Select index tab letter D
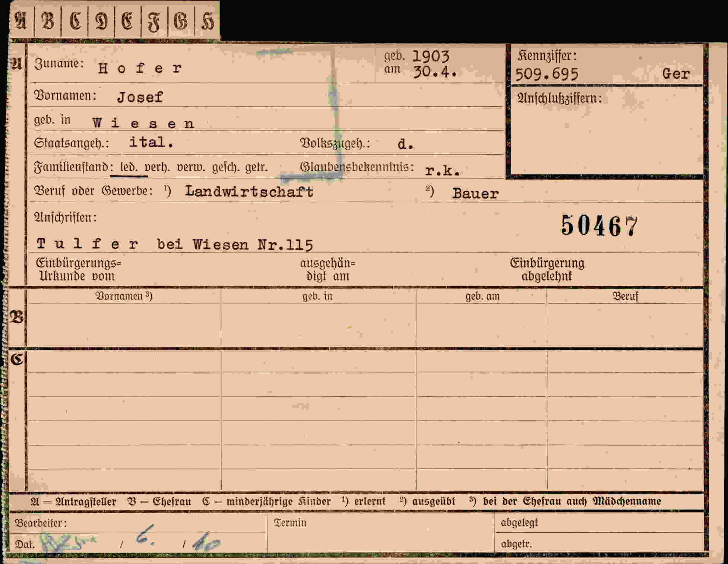 pyautogui.click(x=101, y=21)
